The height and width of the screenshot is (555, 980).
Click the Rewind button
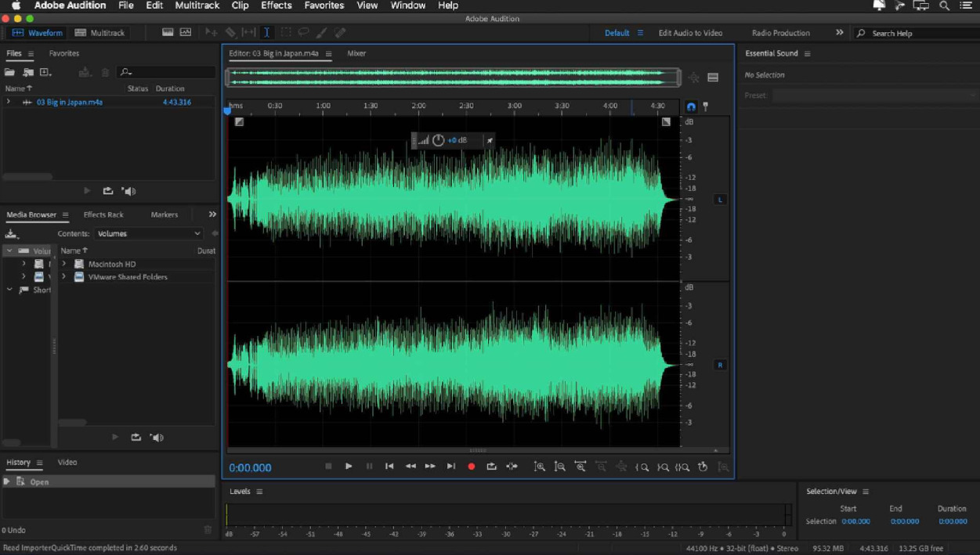[x=410, y=466]
